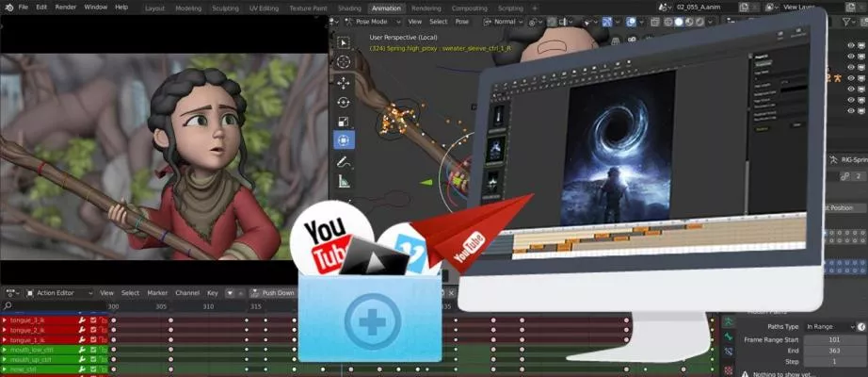868x377 pixels.
Task: Click the search magnifier in Action Editor
Action: (8, 306)
